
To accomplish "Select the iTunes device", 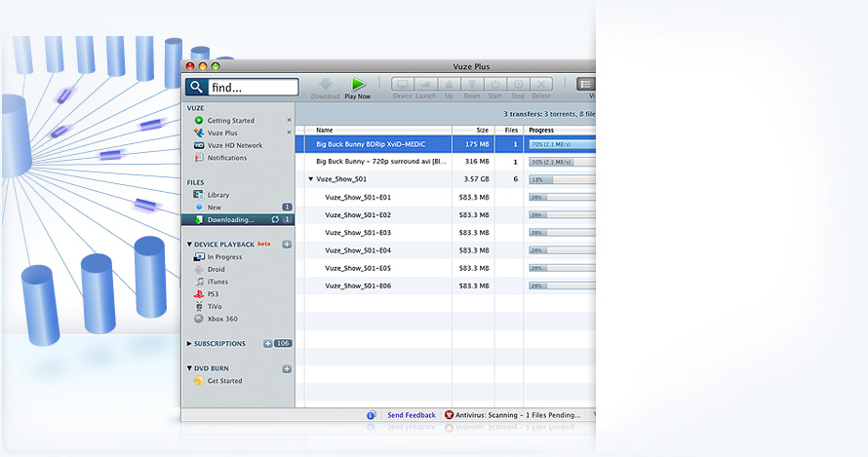I will coord(217,282).
